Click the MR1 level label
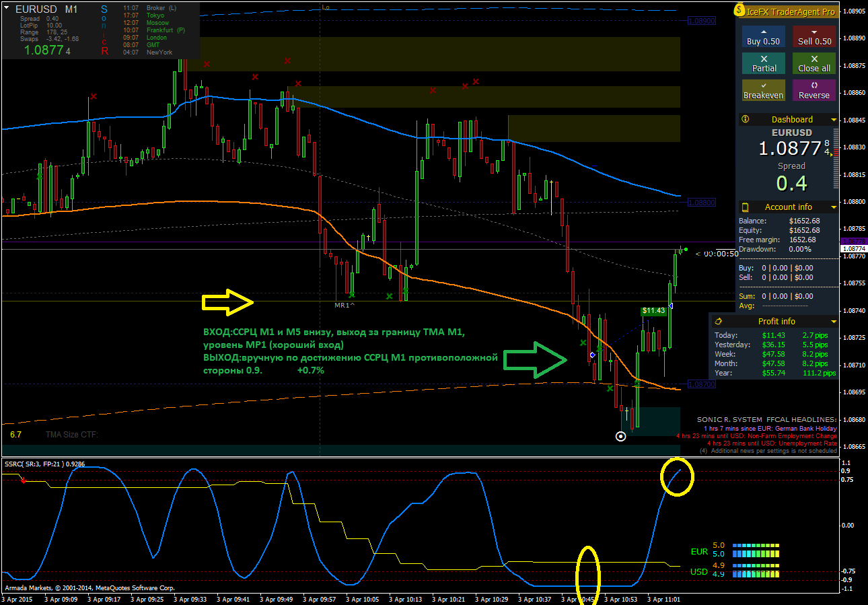The width and height of the screenshot is (868, 605). (x=345, y=306)
